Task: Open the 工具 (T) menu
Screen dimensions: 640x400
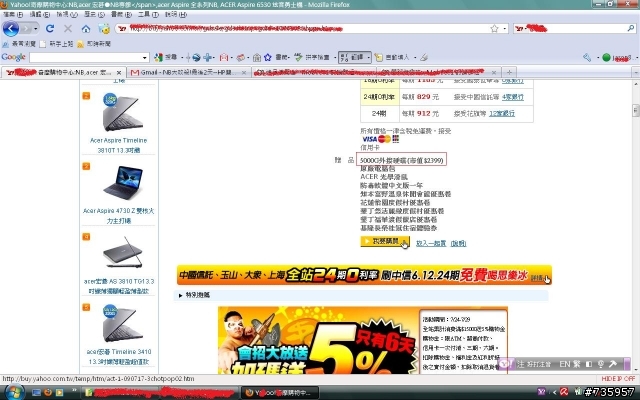Action: pos(148,14)
